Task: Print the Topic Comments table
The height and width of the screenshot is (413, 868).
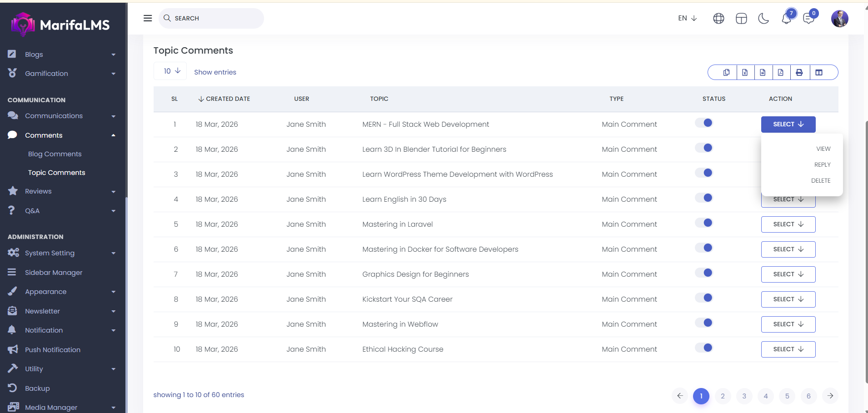Action: 799,72
